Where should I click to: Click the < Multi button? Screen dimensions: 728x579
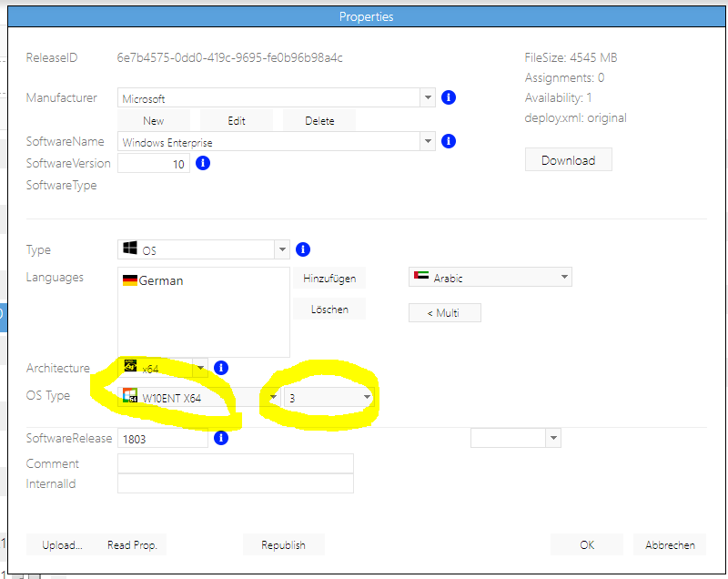pos(445,313)
